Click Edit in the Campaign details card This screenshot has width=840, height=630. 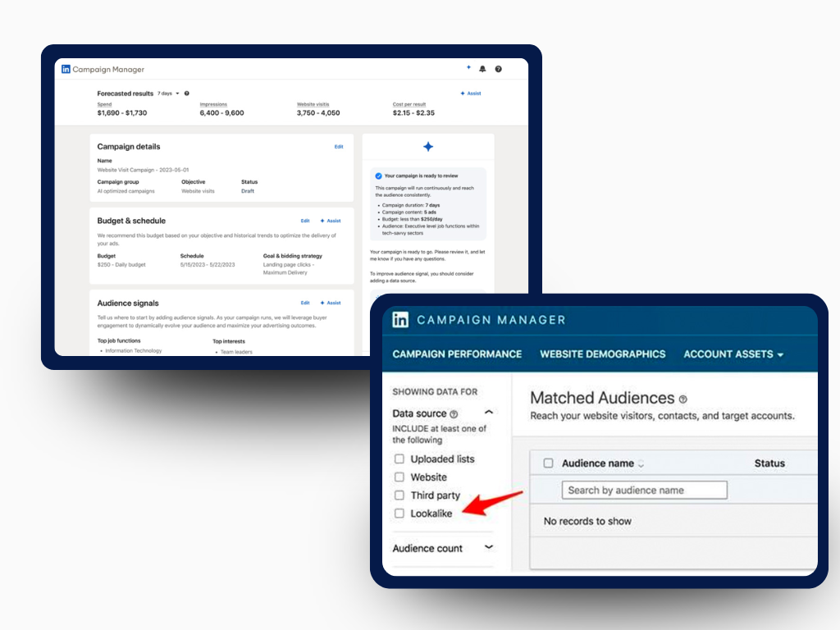339,147
